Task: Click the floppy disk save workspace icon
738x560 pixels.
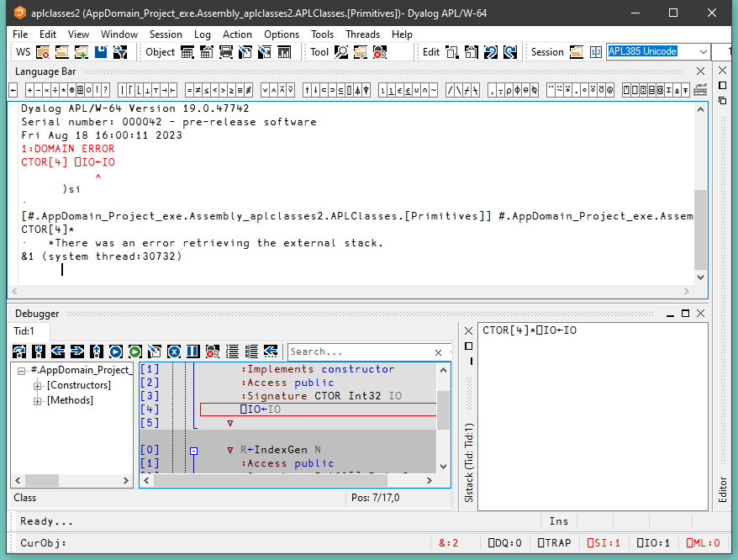Action: click(x=101, y=52)
